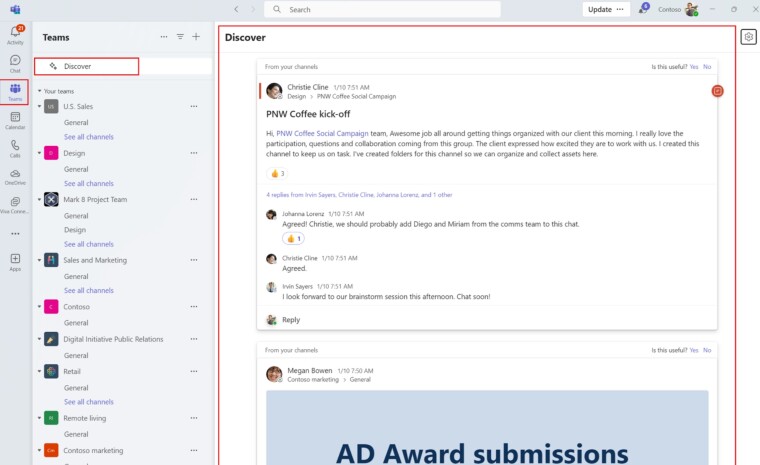This screenshot has width=760, height=465.
Task: Open Digital Initiative Public Relations more options
Action: tap(194, 339)
